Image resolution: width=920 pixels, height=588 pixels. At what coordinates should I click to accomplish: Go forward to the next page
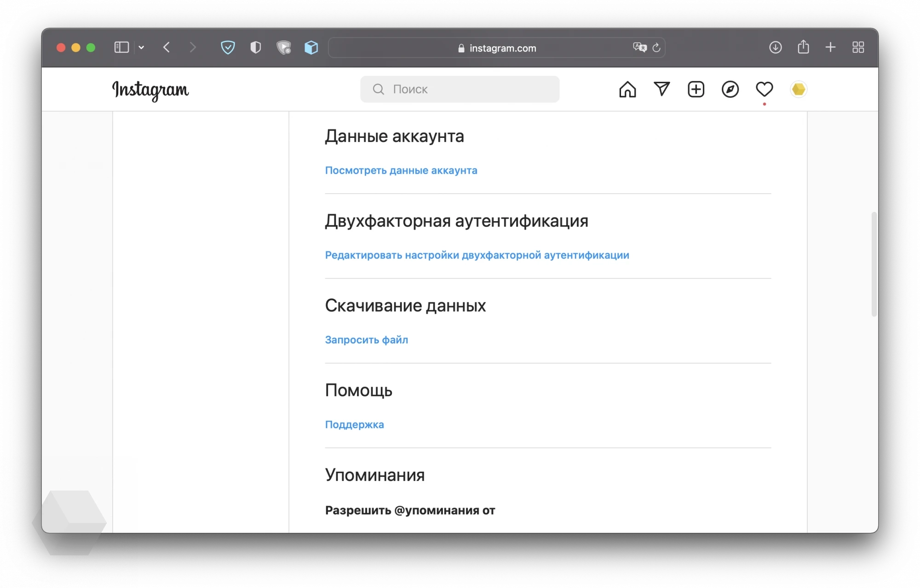pos(193,47)
